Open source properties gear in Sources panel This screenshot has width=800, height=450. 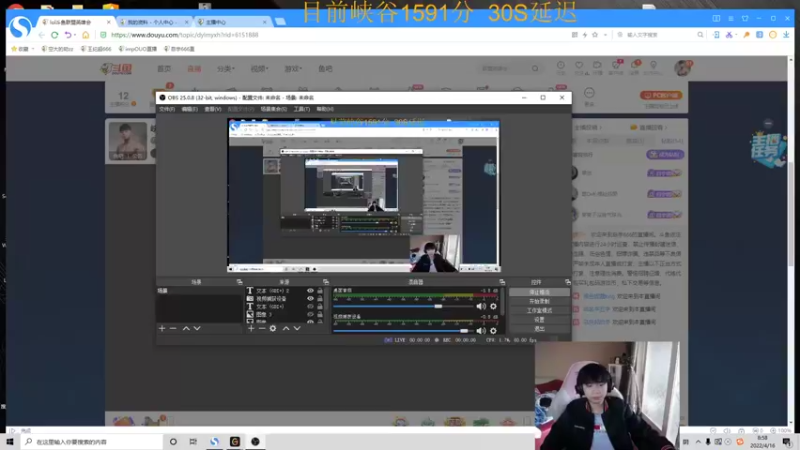[273, 329]
